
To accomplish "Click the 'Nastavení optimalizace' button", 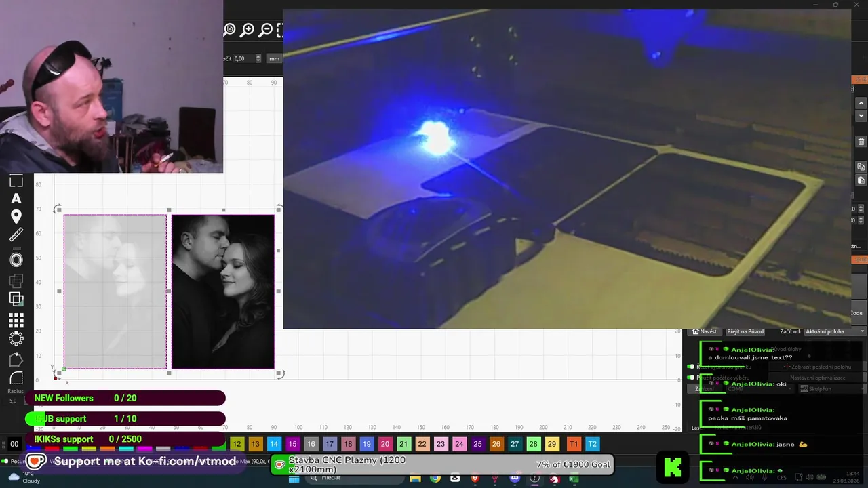I will coord(817,378).
